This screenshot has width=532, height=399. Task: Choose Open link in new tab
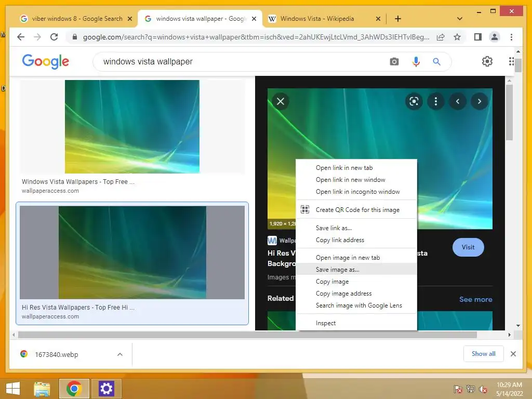click(x=356, y=168)
